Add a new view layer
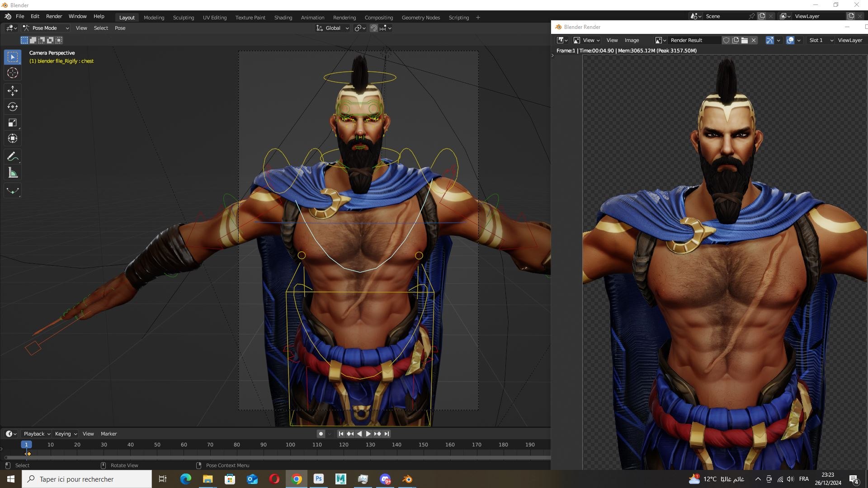This screenshot has width=868, height=488. click(850, 16)
